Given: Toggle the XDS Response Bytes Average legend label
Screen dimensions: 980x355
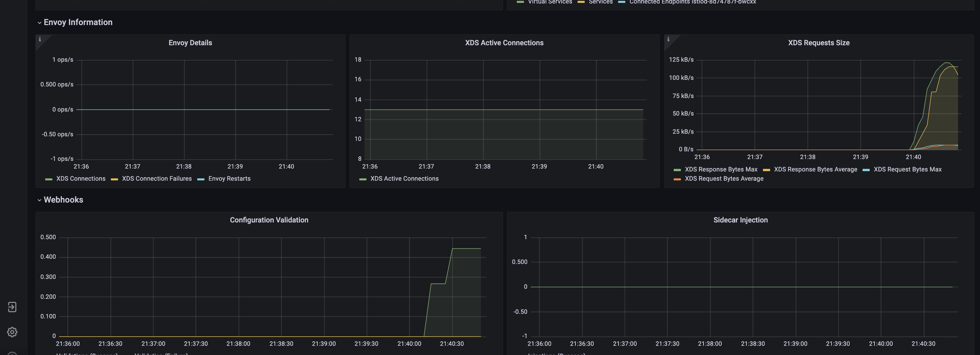Looking at the screenshot, I should point(815,169).
